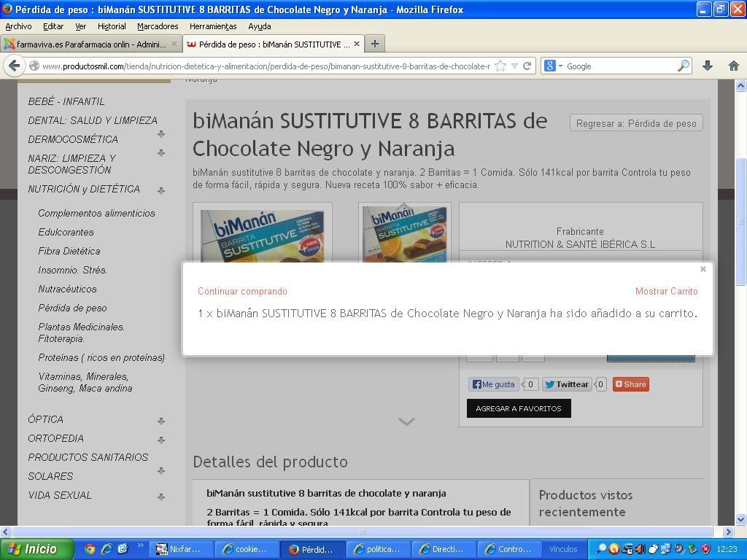Open Pérdida de peso subcategory
This screenshot has height=560, width=747.
tap(72, 308)
